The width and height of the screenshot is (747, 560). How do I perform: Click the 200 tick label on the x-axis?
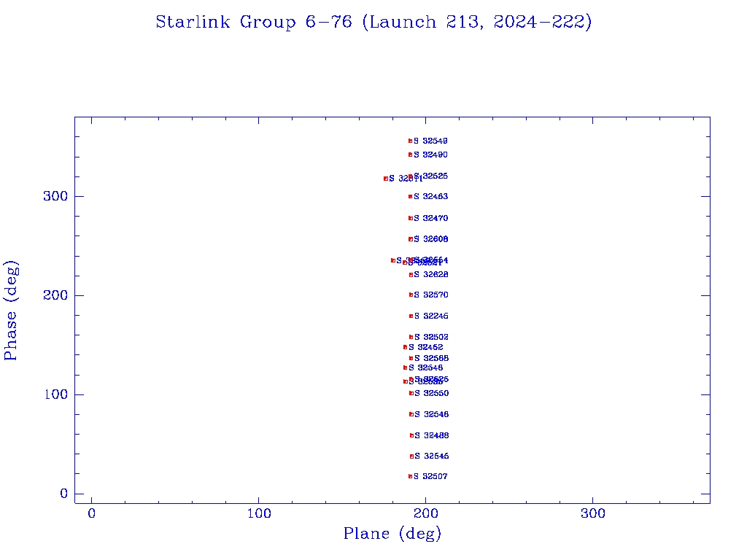[426, 514]
